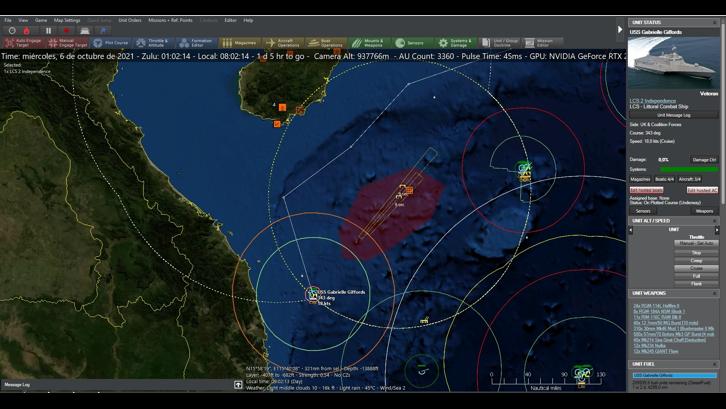Click left arrow beside Unit in Alt/Speed
726x409 pixels.
(631, 230)
